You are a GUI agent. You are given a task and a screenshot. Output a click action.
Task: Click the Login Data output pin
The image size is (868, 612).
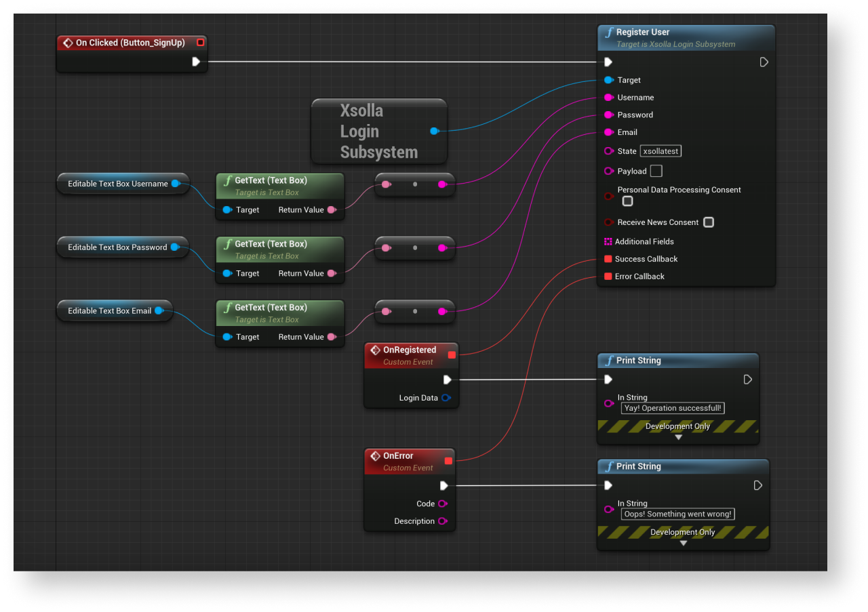point(446,398)
